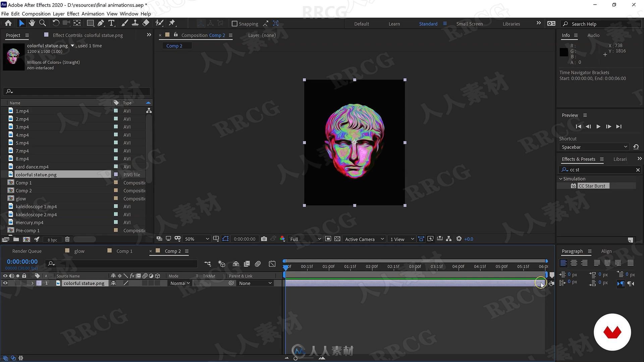Viewport: 644px width, 362px height.
Task: Select the Hand tool
Action: [x=32, y=23]
